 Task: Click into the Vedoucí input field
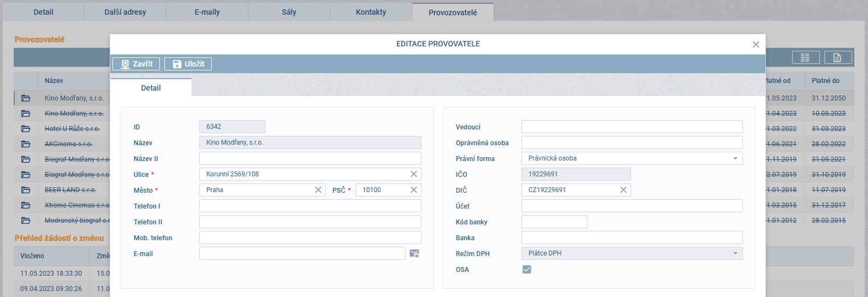[x=632, y=127]
